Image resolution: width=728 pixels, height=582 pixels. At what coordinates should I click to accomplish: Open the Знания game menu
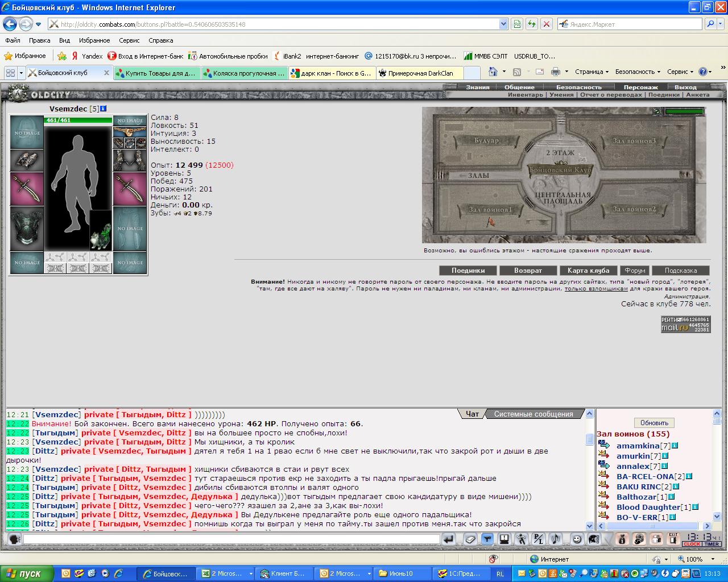tap(478, 87)
